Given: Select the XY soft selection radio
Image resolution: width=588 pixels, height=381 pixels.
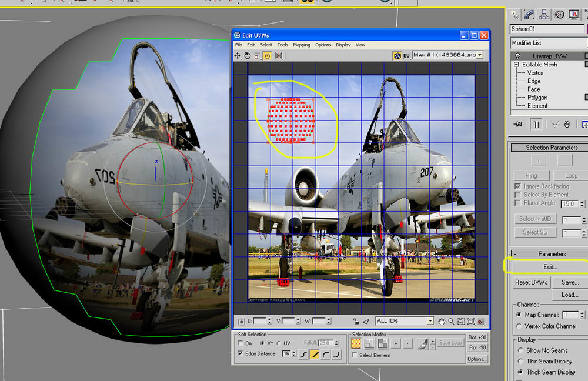Looking at the screenshot, I should point(262,343).
